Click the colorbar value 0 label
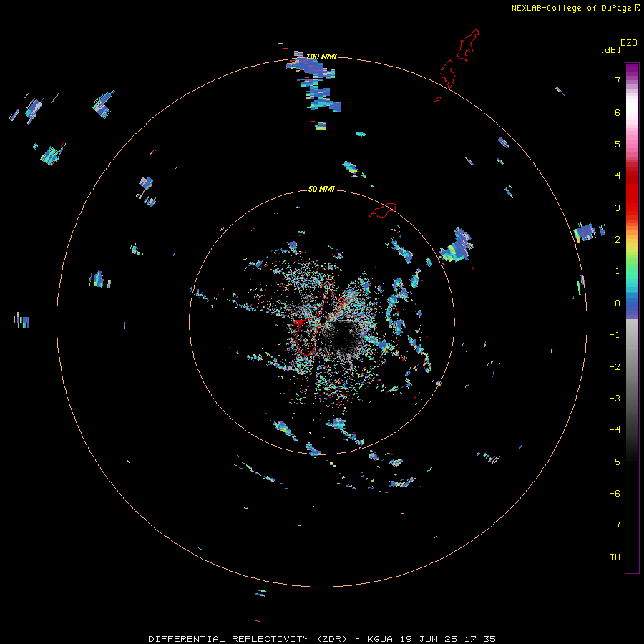The width and height of the screenshot is (644, 644). tap(618, 303)
